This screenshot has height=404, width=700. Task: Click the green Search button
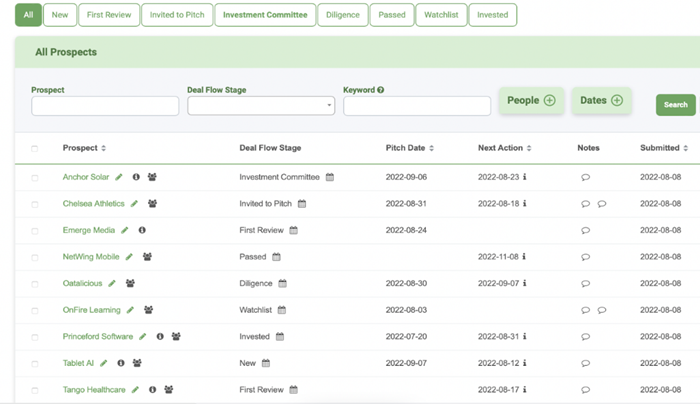point(675,105)
